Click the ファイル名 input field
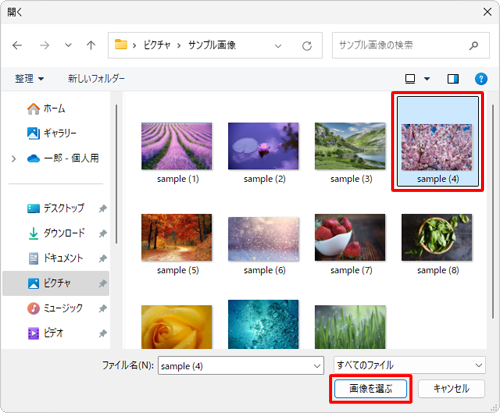This screenshot has height=413, width=500. pyautogui.click(x=241, y=366)
